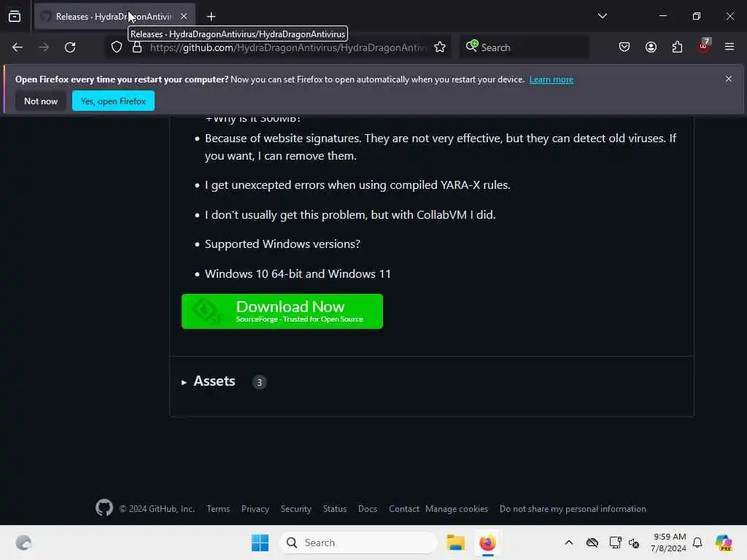Click Yes, open Firefox button

[x=113, y=101]
